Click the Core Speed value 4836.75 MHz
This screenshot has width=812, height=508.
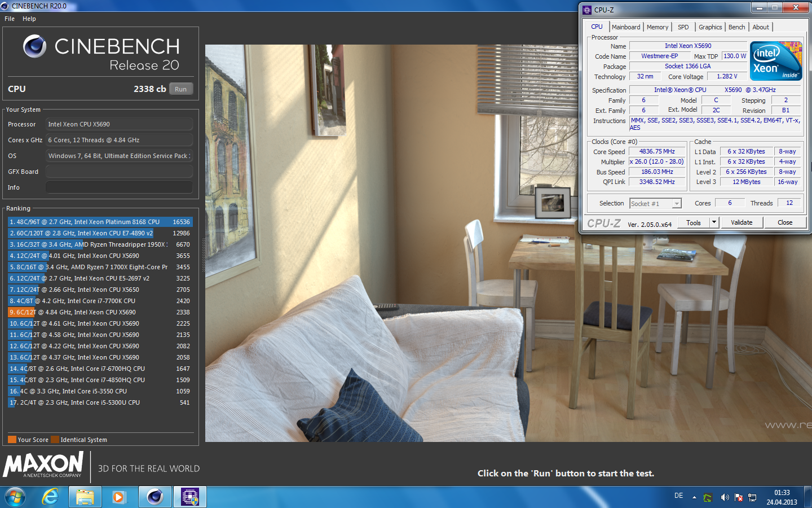pyautogui.click(x=657, y=151)
